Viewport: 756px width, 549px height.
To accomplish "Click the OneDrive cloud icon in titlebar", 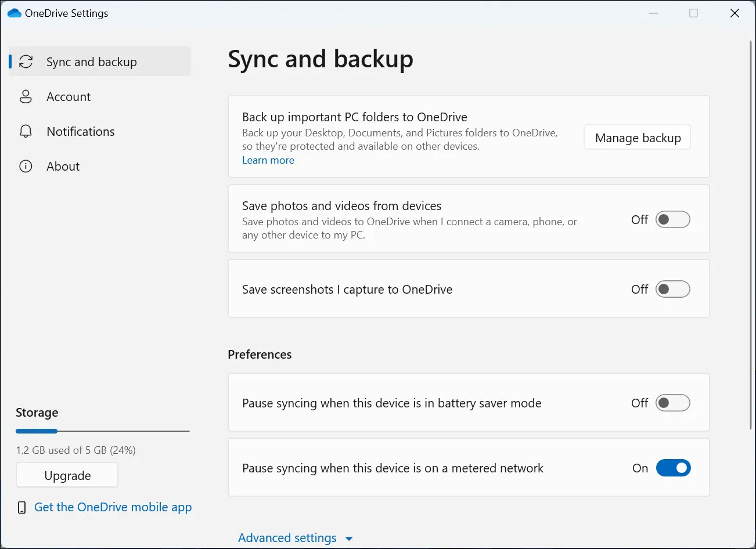I will click(x=13, y=12).
